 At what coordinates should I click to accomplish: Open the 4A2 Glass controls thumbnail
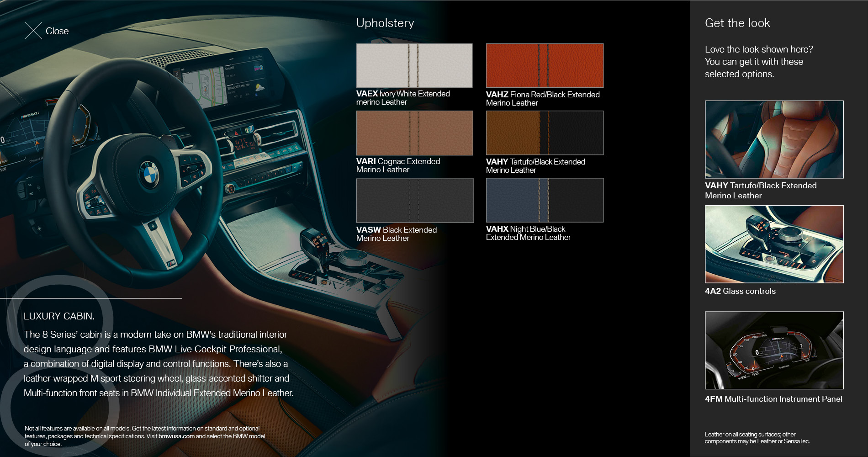pyautogui.click(x=774, y=244)
